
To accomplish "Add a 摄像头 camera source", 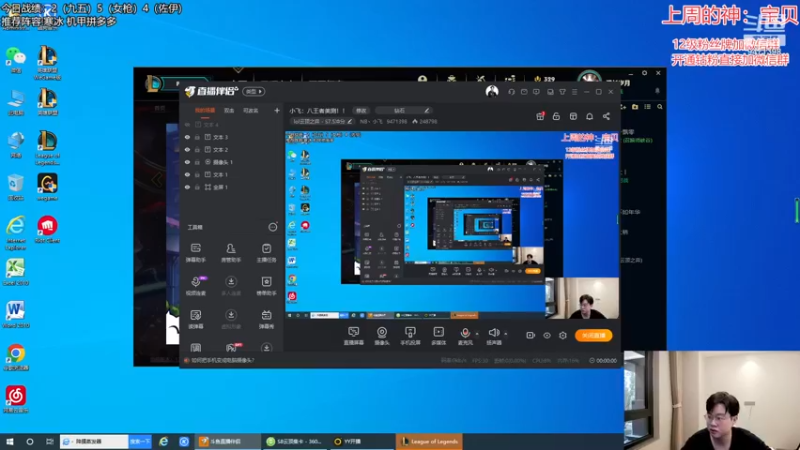I will [382, 336].
